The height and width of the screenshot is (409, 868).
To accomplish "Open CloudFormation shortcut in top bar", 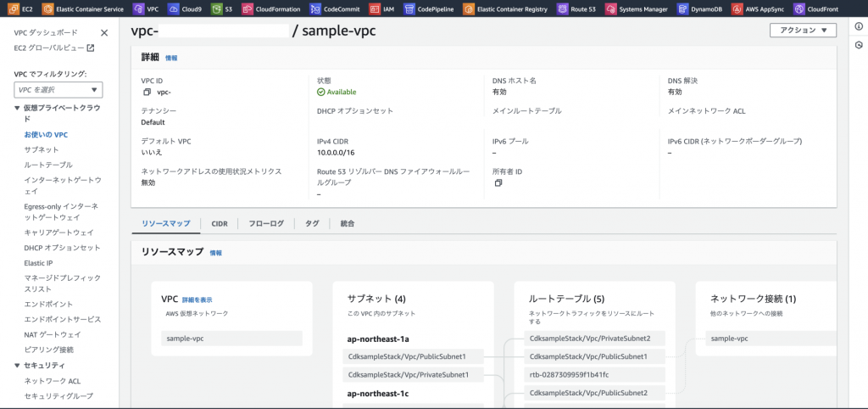I will tap(248, 9).
